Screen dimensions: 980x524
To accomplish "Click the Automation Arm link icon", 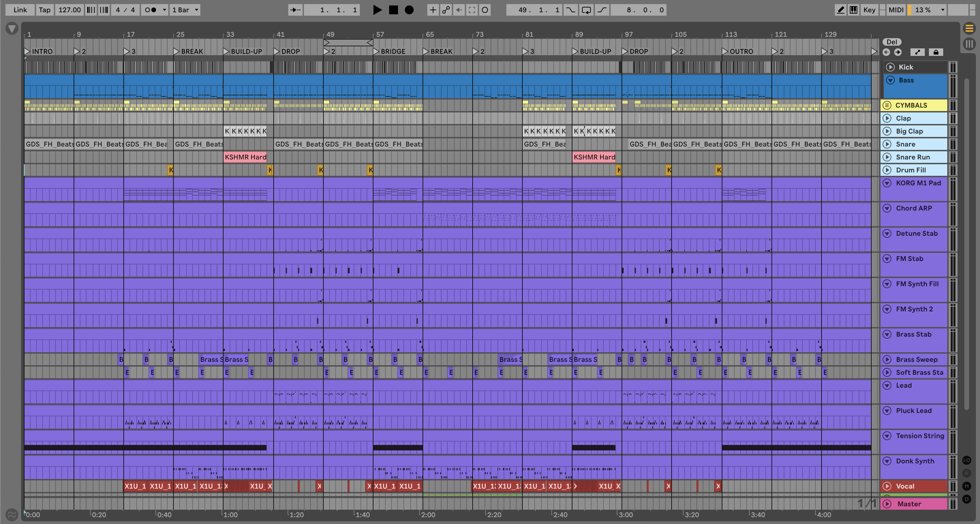I will pyautogui.click(x=446, y=10).
